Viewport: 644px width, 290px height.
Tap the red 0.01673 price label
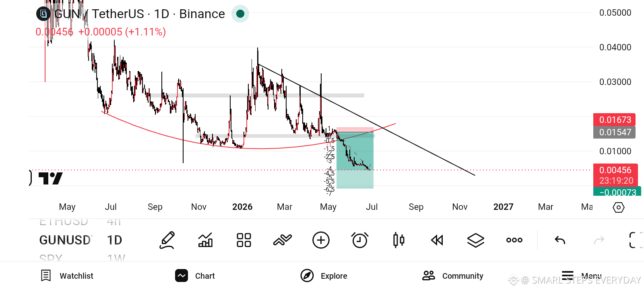tap(615, 120)
